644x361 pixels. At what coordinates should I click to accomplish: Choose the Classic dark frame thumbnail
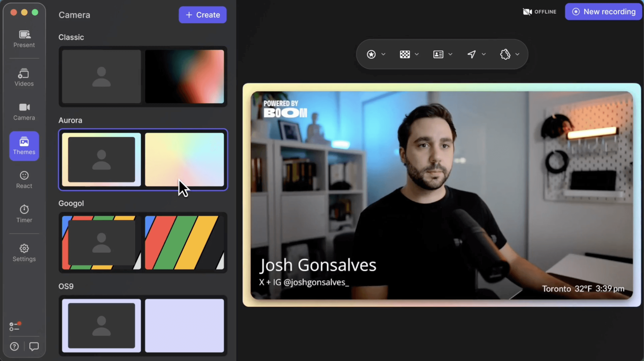pyautogui.click(x=101, y=77)
